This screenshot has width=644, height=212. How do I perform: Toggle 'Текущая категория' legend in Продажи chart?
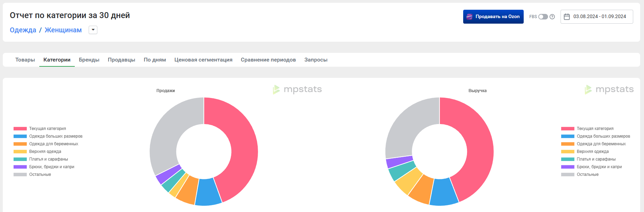47,129
